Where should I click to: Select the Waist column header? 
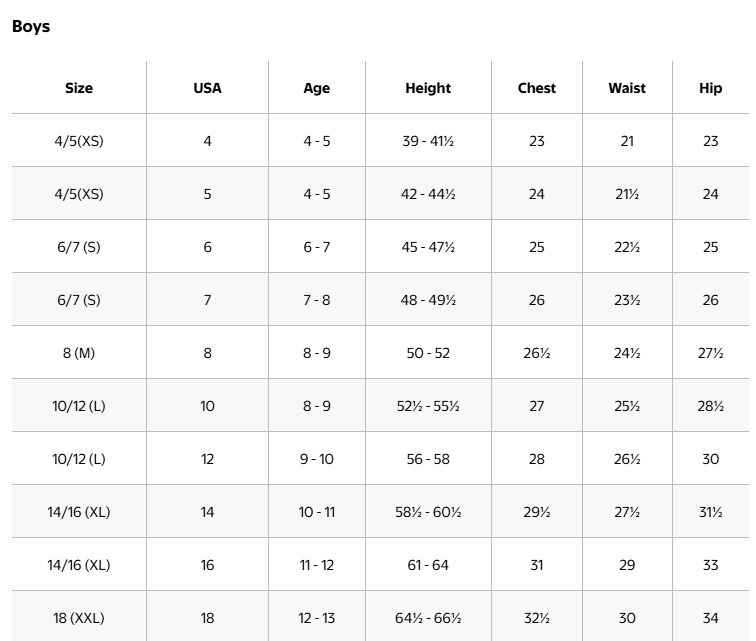(x=627, y=88)
